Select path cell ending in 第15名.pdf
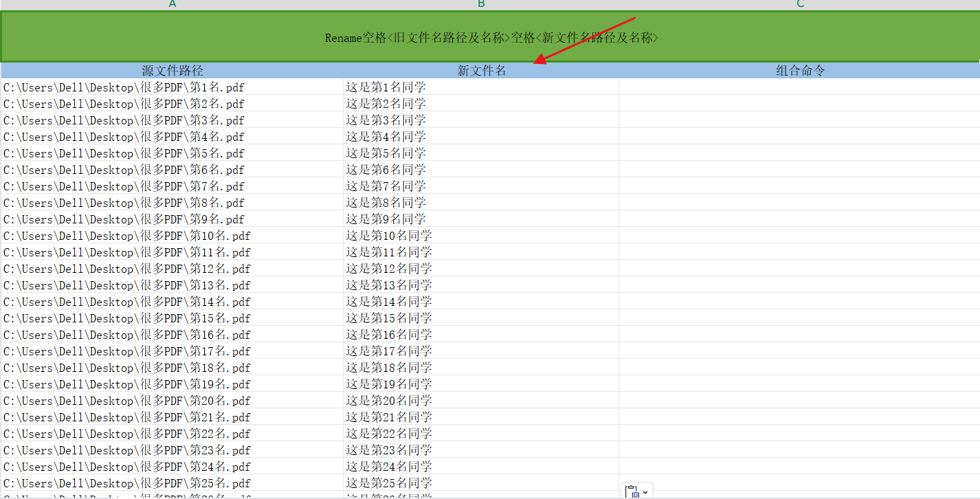The width and height of the screenshot is (980, 499). pyautogui.click(x=172, y=318)
